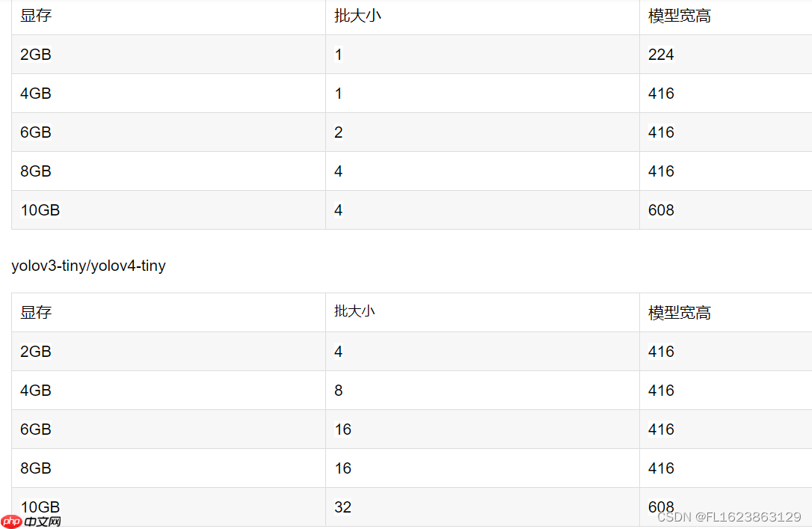Click 8GB cell in the yolov3-tiny table
Image resolution: width=812 pixels, height=529 pixels.
click(x=36, y=468)
